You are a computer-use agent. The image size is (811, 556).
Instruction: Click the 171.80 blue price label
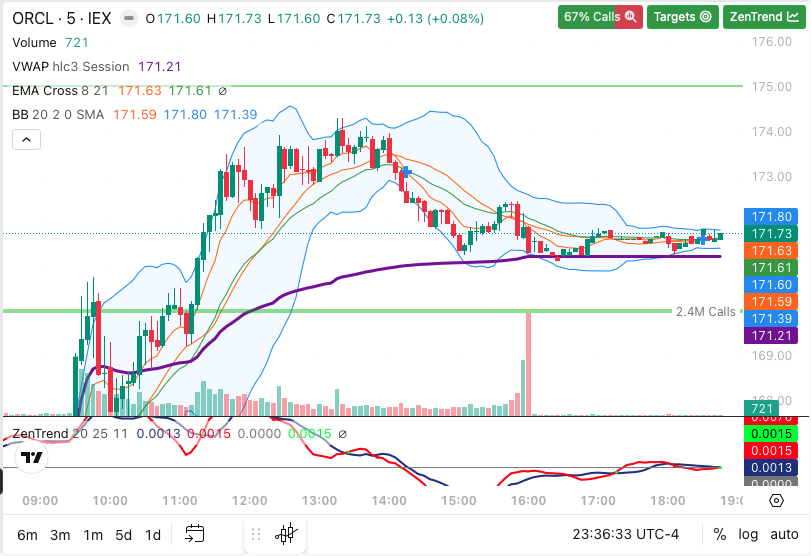[x=771, y=217]
